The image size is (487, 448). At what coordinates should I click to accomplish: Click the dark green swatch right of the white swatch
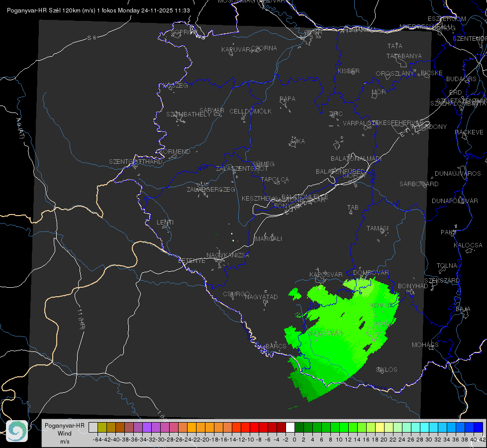(x=299, y=428)
